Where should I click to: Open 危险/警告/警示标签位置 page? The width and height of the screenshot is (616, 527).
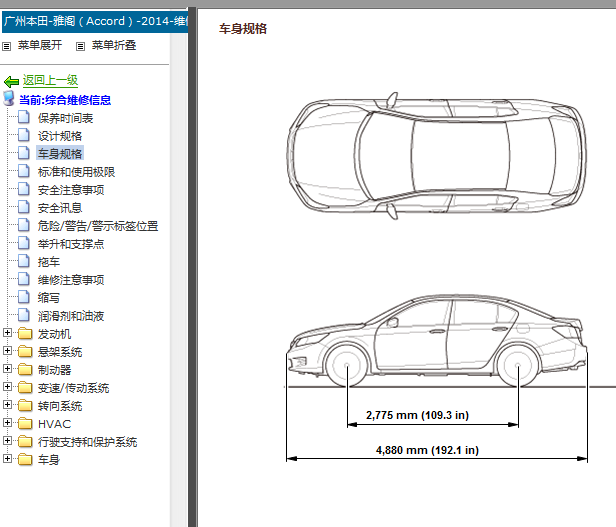(x=98, y=226)
